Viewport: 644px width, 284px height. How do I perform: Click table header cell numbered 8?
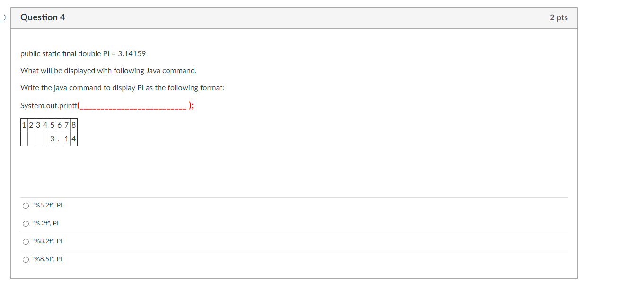(x=74, y=125)
